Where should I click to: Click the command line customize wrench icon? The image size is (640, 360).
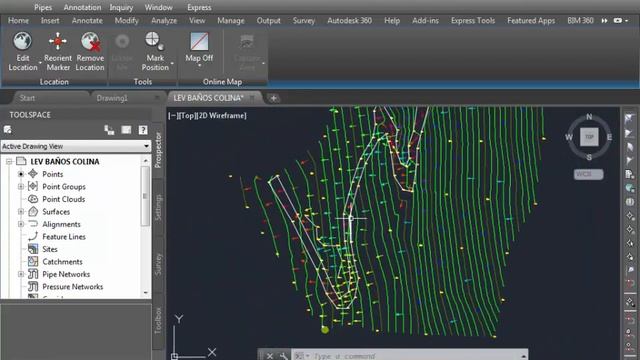tap(284, 356)
